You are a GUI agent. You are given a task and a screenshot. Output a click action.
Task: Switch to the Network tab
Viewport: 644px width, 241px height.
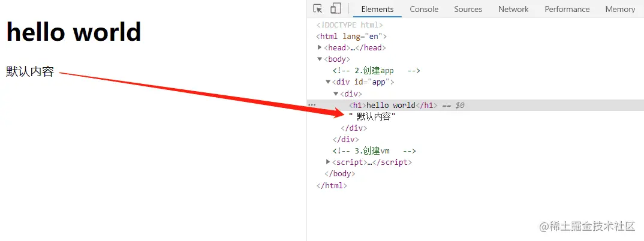[x=513, y=9]
